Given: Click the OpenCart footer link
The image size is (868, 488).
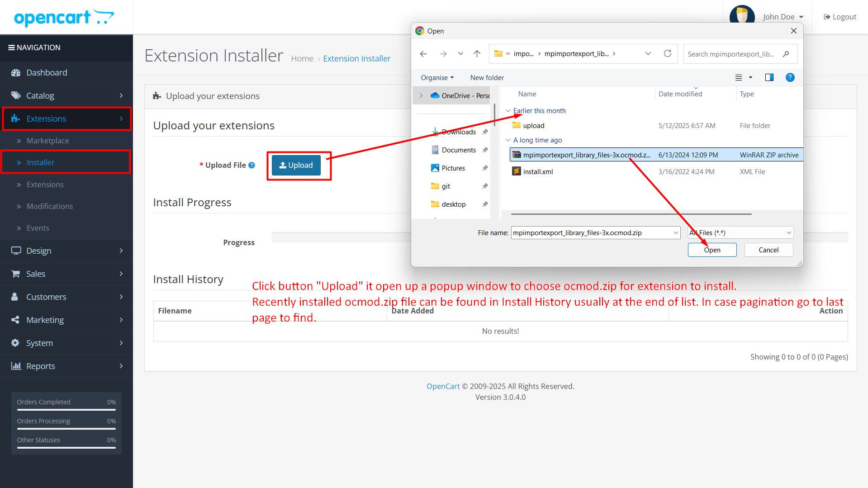Looking at the screenshot, I should click(443, 386).
